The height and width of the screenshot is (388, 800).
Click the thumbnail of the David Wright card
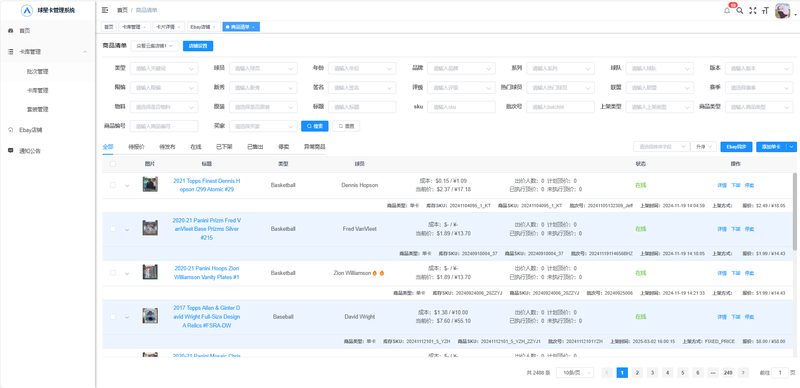(150, 316)
